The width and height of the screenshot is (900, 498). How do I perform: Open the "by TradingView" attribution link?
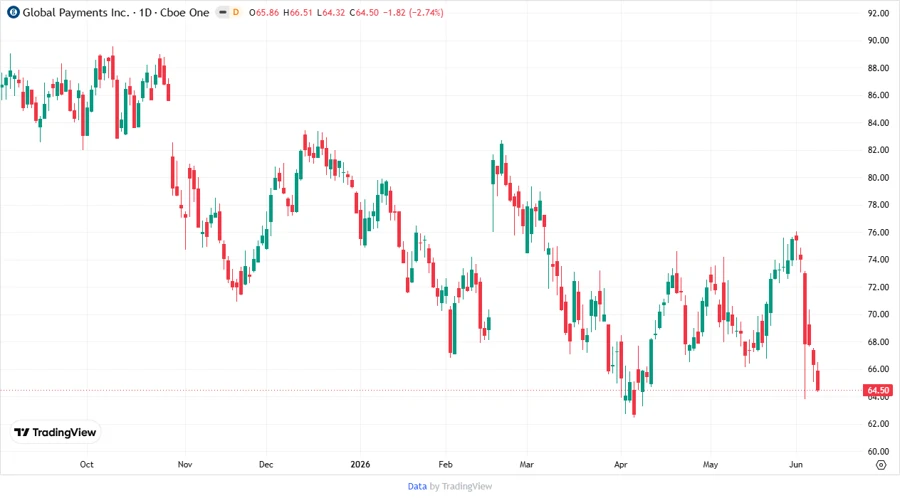point(461,486)
